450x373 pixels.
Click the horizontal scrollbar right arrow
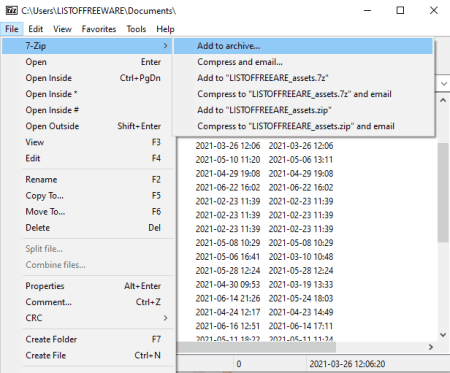[x=431, y=347]
